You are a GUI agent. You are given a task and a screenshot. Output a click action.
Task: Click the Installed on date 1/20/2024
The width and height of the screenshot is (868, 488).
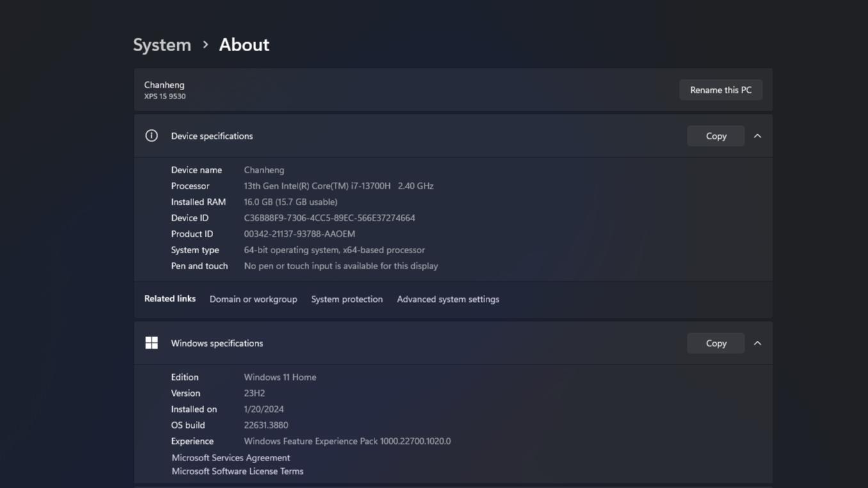click(264, 409)
